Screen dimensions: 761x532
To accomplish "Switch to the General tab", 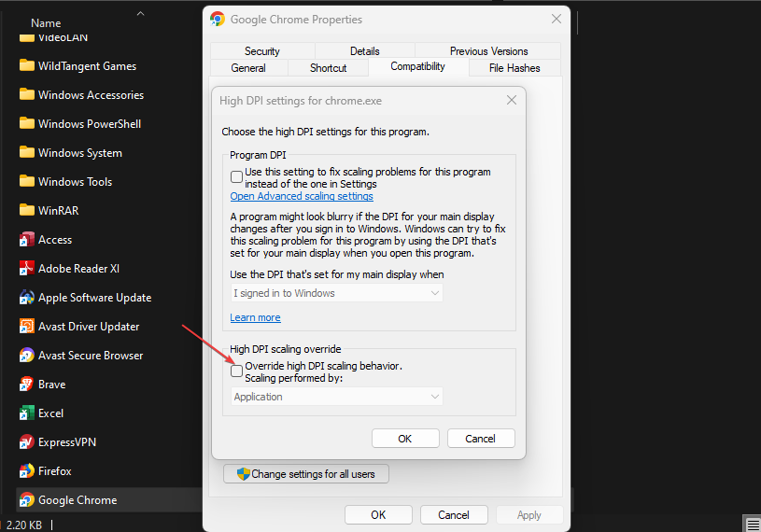I will click(x=248, y=68).
